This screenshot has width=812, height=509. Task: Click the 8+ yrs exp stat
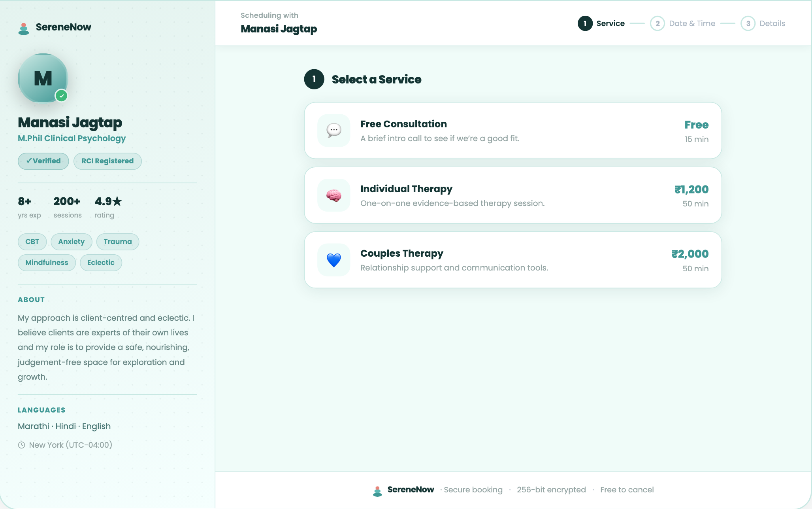29,207
